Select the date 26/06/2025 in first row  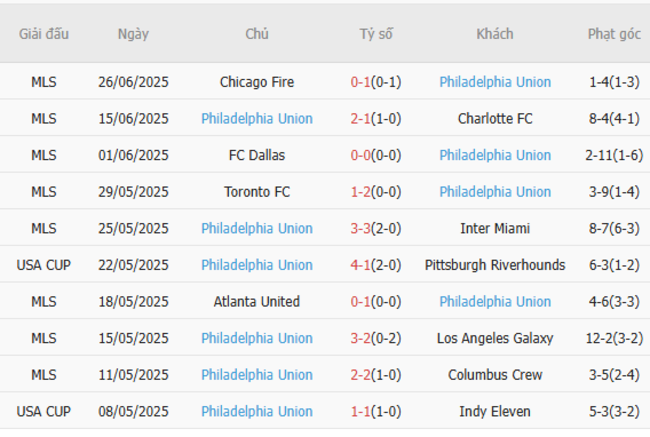133,82
